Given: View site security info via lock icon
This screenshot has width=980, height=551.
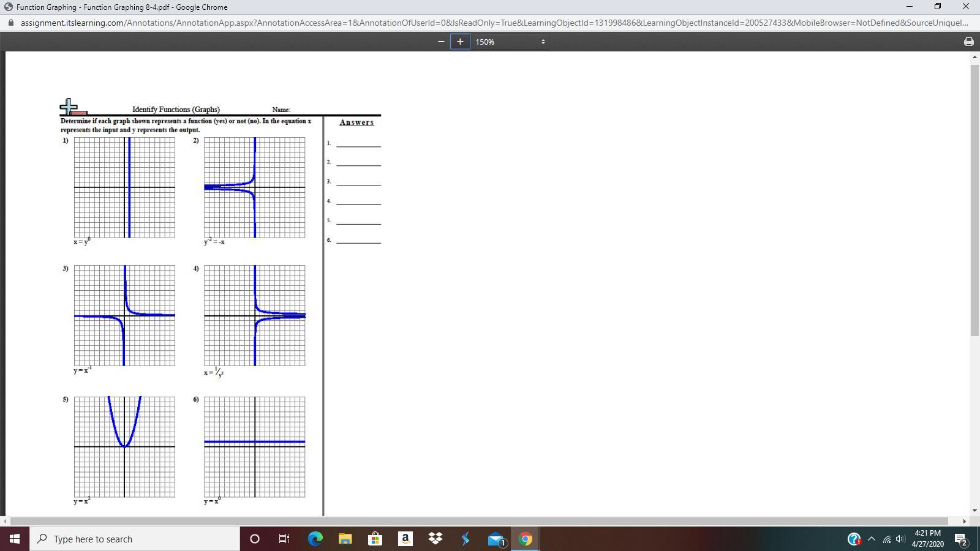Looking at the screenshot, I should [x=10, y=23].
